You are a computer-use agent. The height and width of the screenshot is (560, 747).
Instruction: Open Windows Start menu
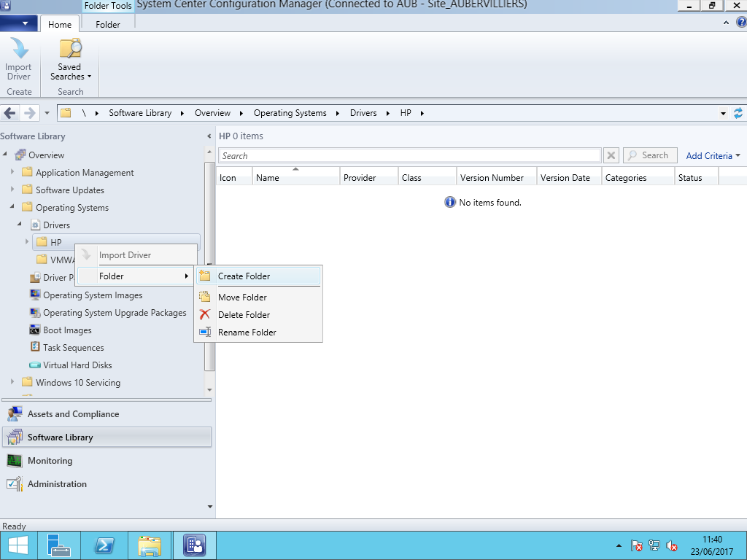click(18, 545)
